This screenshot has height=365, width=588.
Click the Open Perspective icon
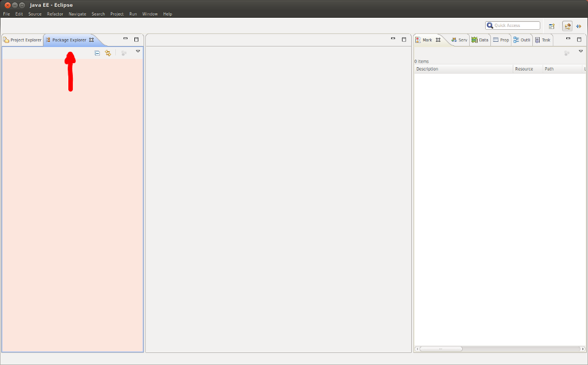point(551,26)
